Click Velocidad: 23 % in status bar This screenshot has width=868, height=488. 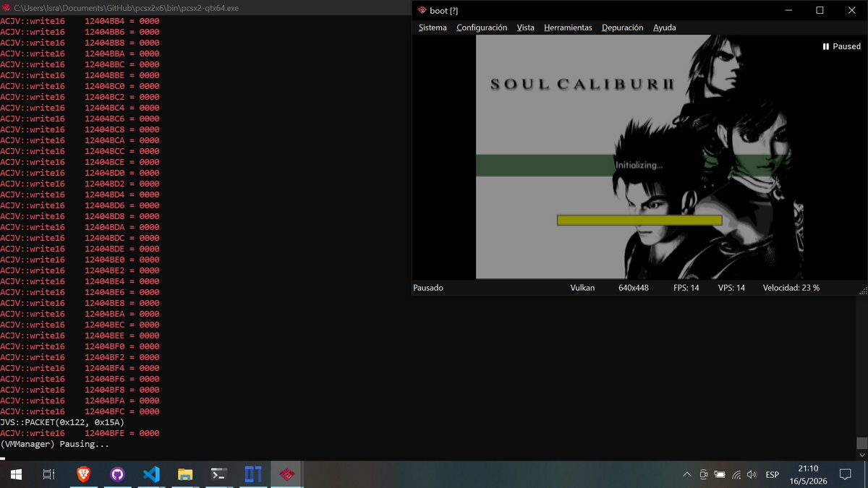point(791,288)
